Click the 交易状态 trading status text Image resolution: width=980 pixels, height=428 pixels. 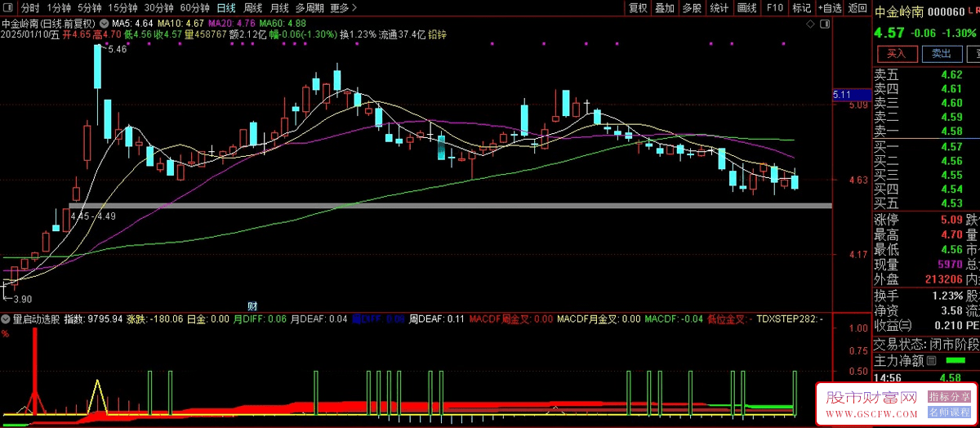click(x=926, y=344)
